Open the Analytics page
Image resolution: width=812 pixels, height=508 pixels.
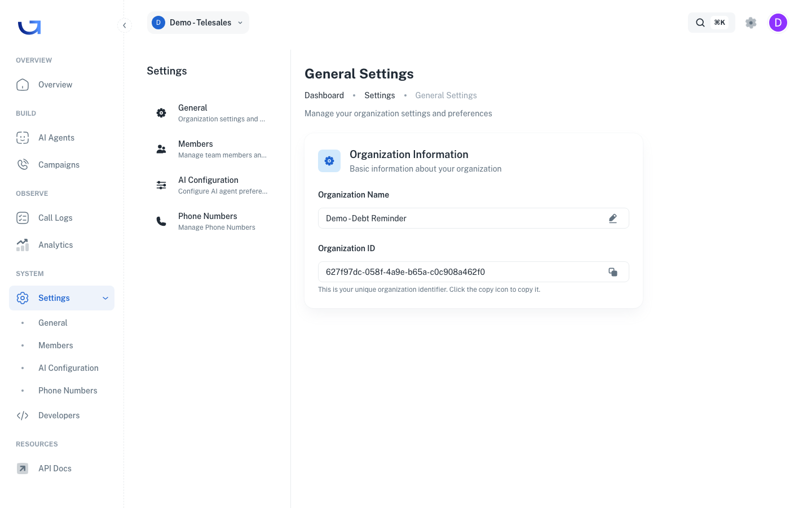[x=61, y=245]
